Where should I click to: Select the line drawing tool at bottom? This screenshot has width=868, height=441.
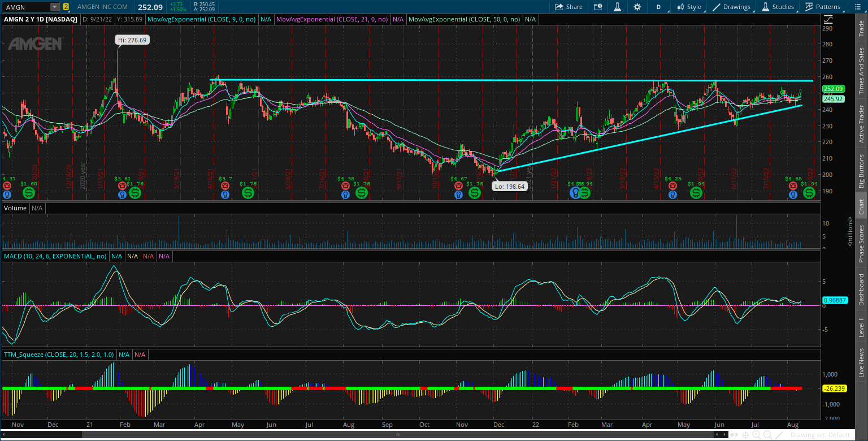(x=779, y=435)
